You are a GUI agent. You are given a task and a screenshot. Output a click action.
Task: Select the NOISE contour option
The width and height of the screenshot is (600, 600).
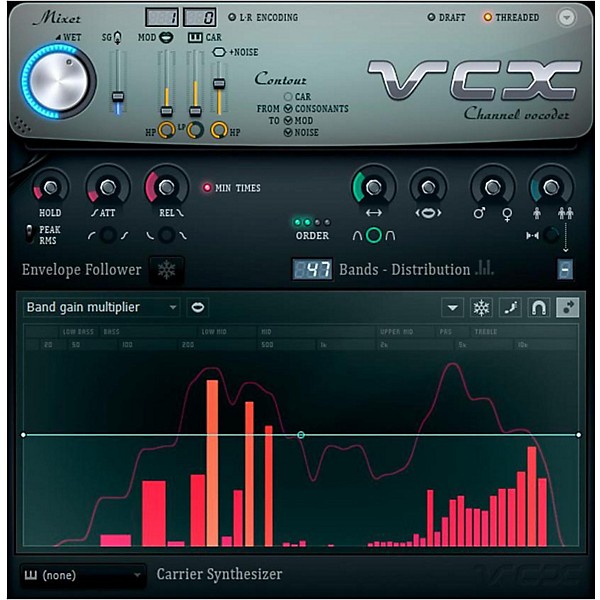click(288, 133)
